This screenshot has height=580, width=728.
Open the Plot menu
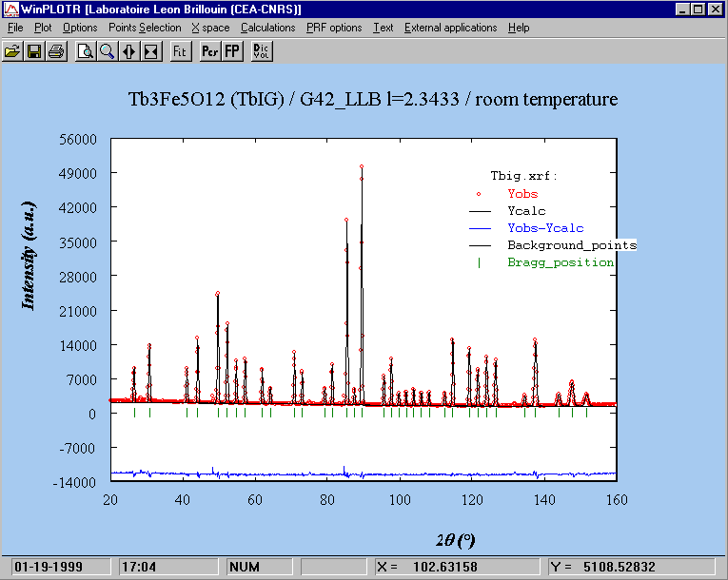(x=43, y=28)
